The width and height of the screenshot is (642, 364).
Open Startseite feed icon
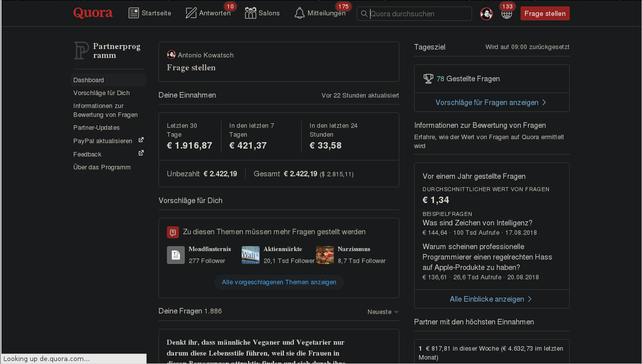click(134, 13)
